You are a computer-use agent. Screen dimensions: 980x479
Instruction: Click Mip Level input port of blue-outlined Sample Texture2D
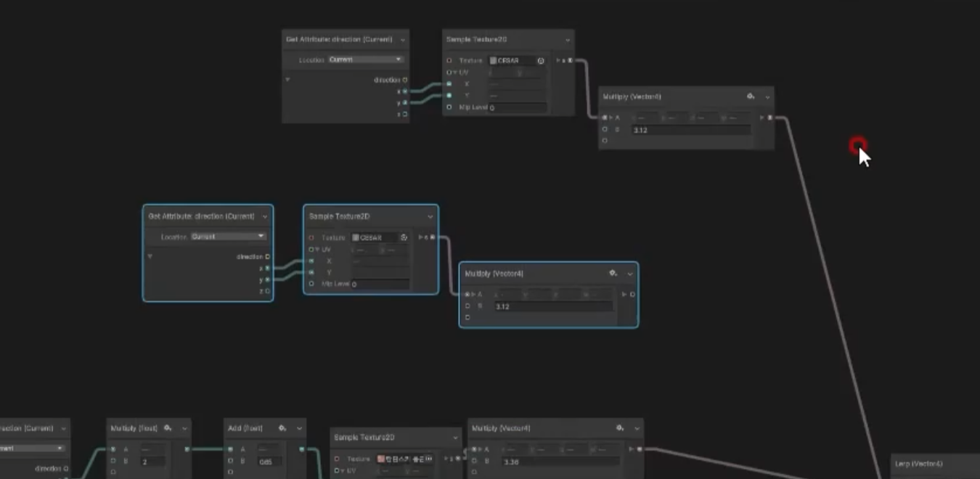coord(311,284)
